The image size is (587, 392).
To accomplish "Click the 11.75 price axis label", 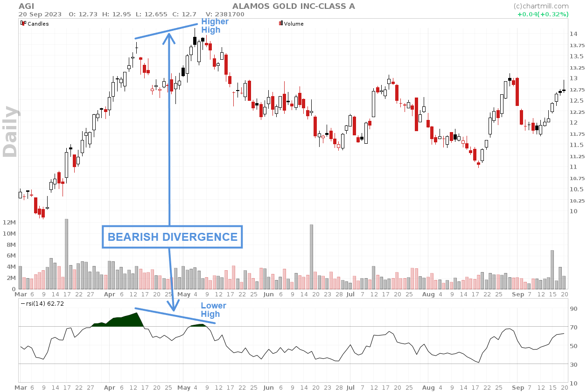I will [x=577, y=134].
